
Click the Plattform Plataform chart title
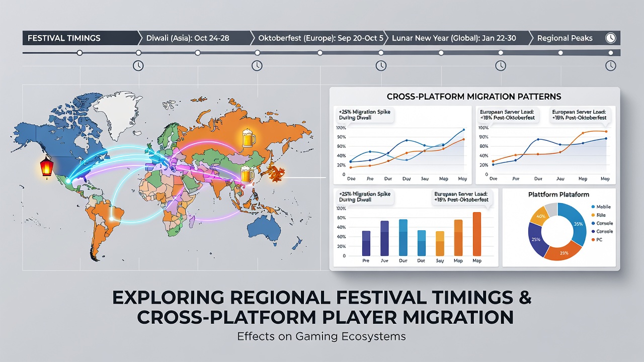[x=558, y=194]
